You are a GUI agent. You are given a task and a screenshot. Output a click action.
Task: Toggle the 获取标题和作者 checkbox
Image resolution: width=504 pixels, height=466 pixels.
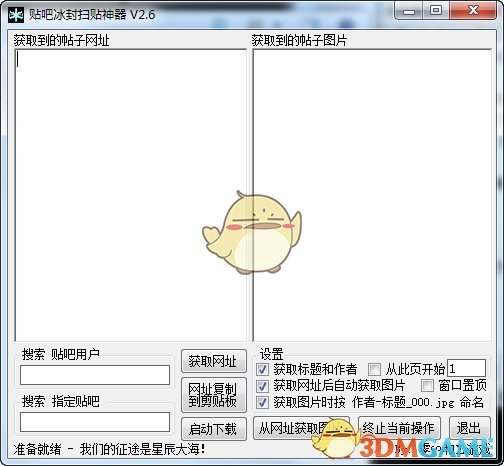(x=262, y=369)
